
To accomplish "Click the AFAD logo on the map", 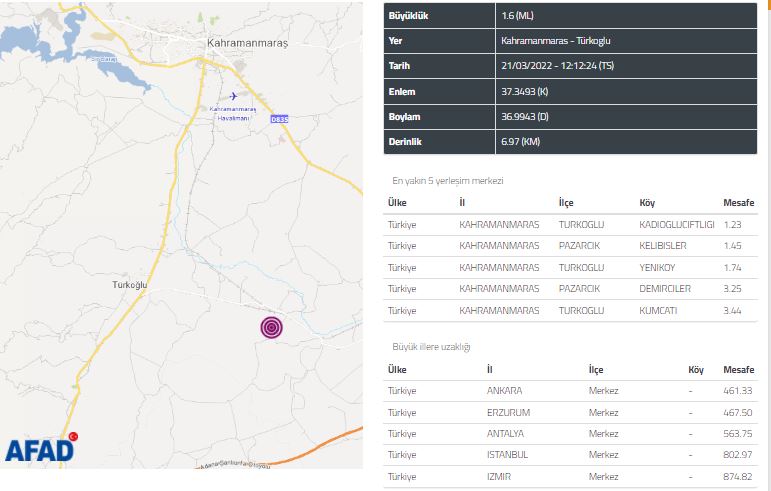I will click(x=40, y=450).
